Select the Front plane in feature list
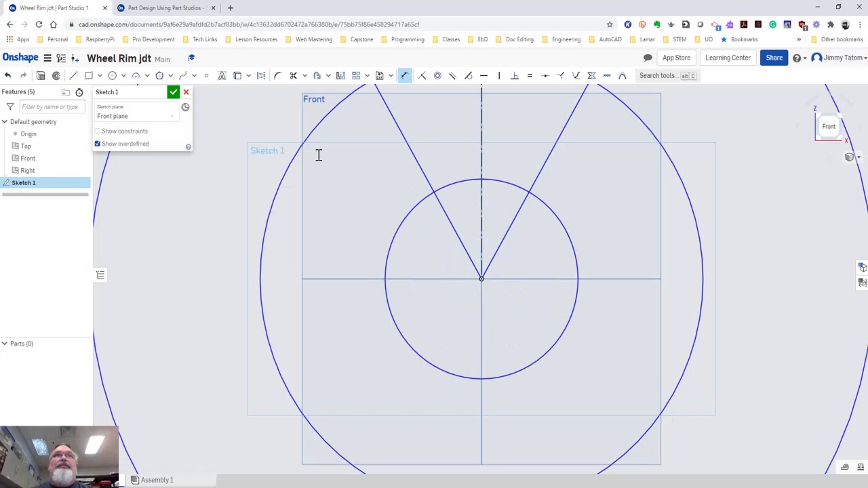 [28, 158]
